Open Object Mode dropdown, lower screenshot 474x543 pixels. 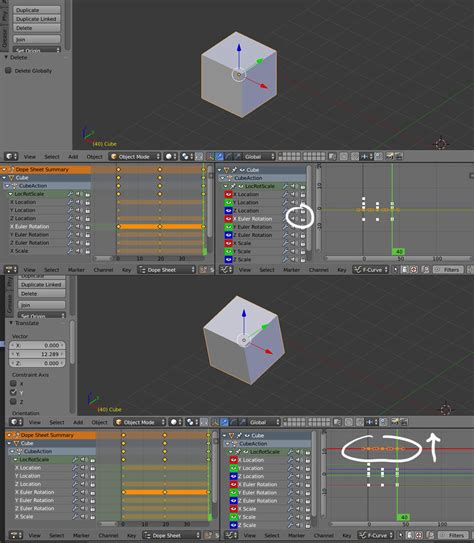tap(140, 422)
